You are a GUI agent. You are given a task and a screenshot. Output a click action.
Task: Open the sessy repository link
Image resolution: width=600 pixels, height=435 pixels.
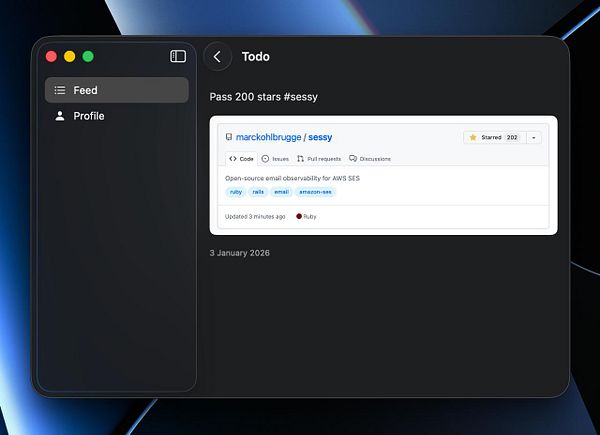pos(320,137)
